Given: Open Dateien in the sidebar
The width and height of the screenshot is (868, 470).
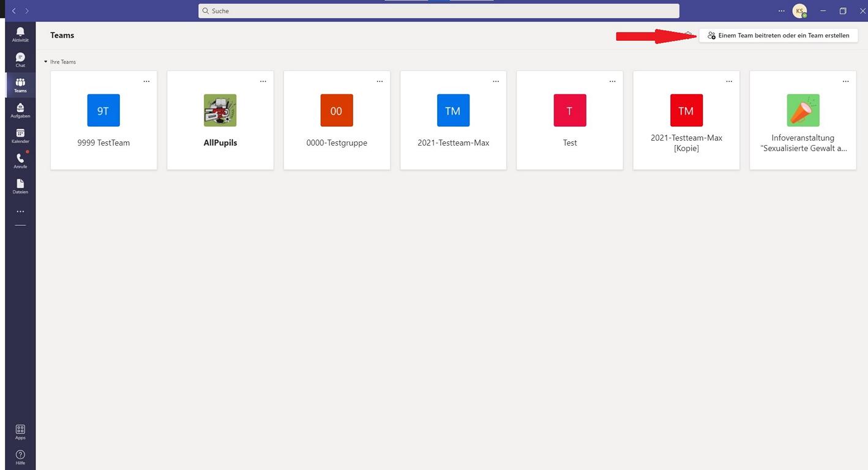Looking at the screenshot, I should coord(20,187).
